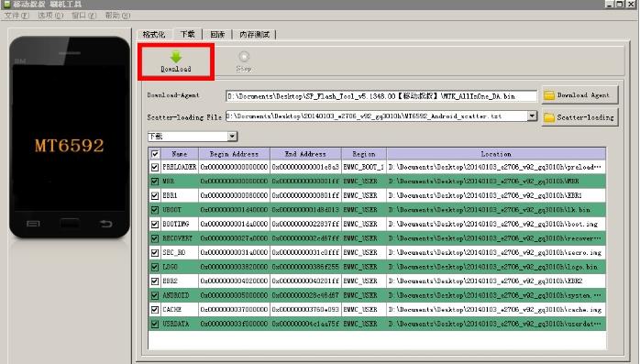
Task: Open the 回读 tab
Action: tap(217, 35)
